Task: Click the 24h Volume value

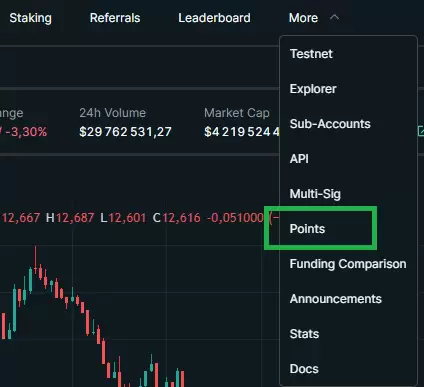Action: pyautogui.click(x=125, y=132)
